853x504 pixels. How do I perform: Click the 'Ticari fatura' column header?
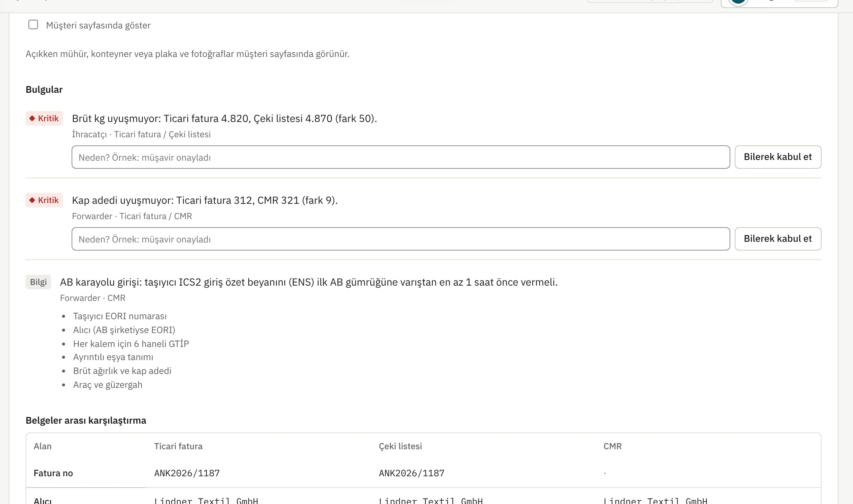(x=178, y=446)
